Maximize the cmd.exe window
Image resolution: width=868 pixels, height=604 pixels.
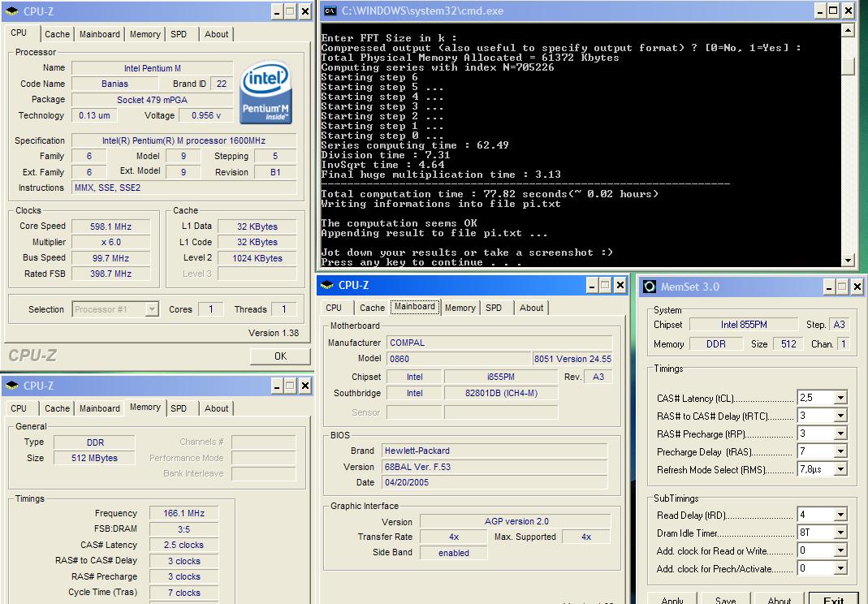[x=833, y=11]
